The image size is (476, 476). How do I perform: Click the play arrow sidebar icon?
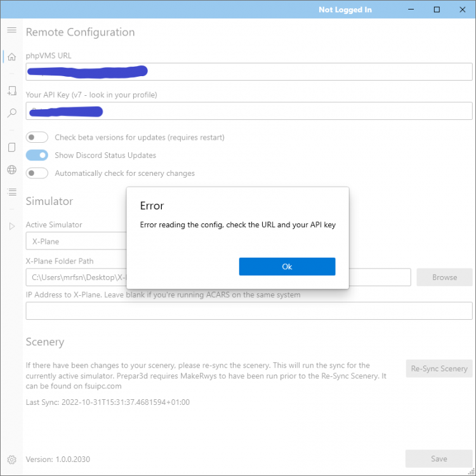tap(11, 226)
